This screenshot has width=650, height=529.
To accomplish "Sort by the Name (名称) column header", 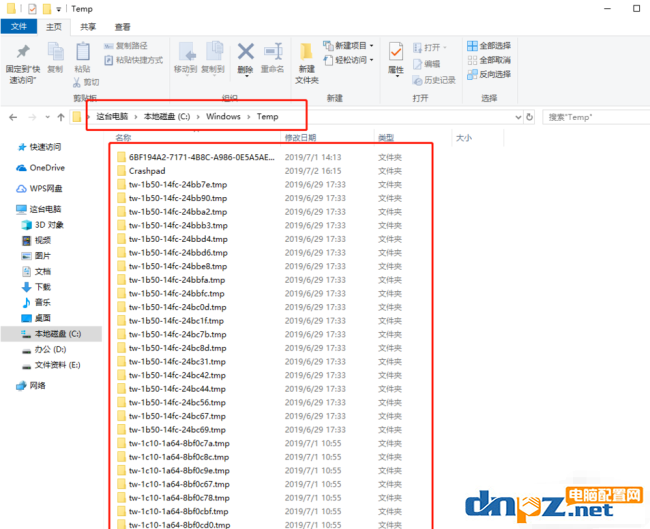I will click(124, 138).
